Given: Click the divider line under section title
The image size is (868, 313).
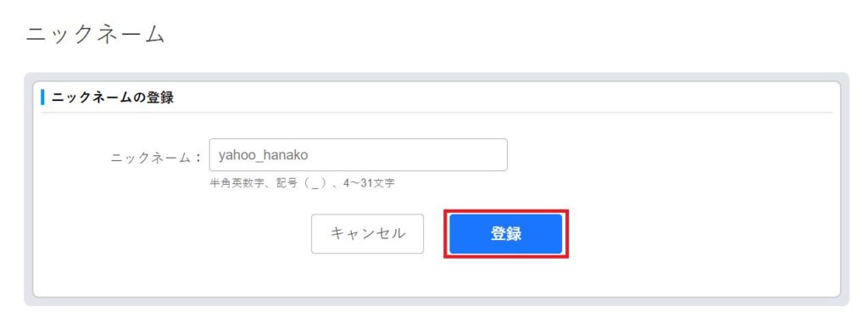Looking at the screenshot, I should pyautogui.click(x=437, y=113).
